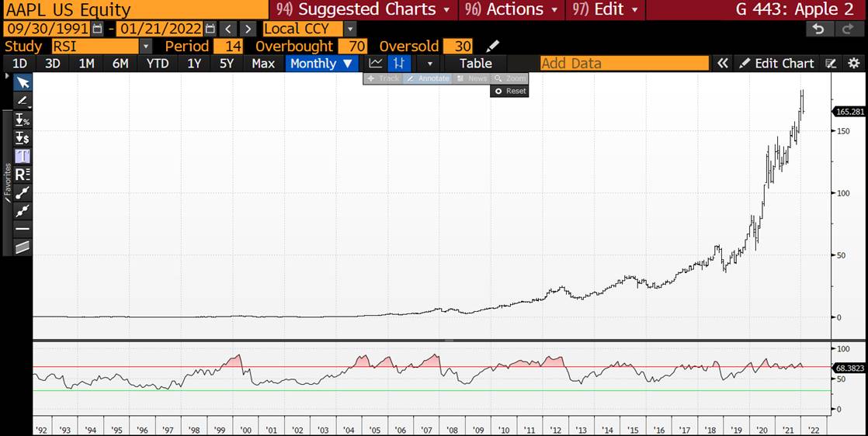The image size is (868, 436).
Task: Set range to 1M
Action: coord(86,64)
